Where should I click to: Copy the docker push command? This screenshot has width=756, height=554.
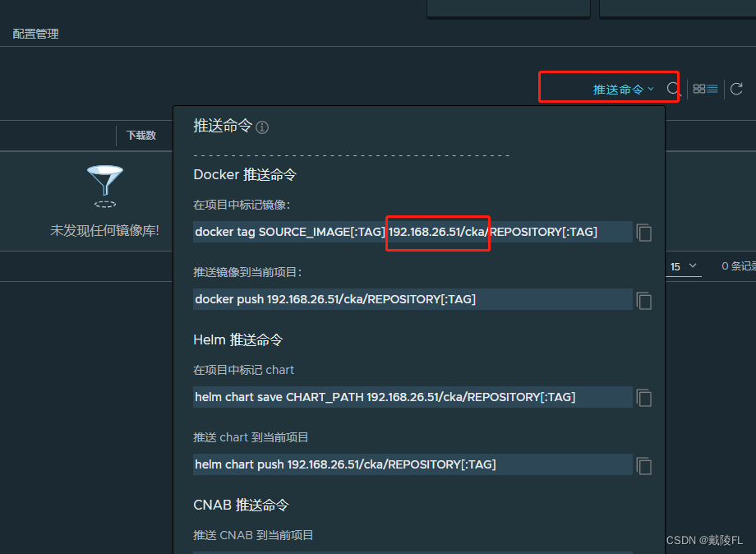pyautogui.click(x=644, y=300)
